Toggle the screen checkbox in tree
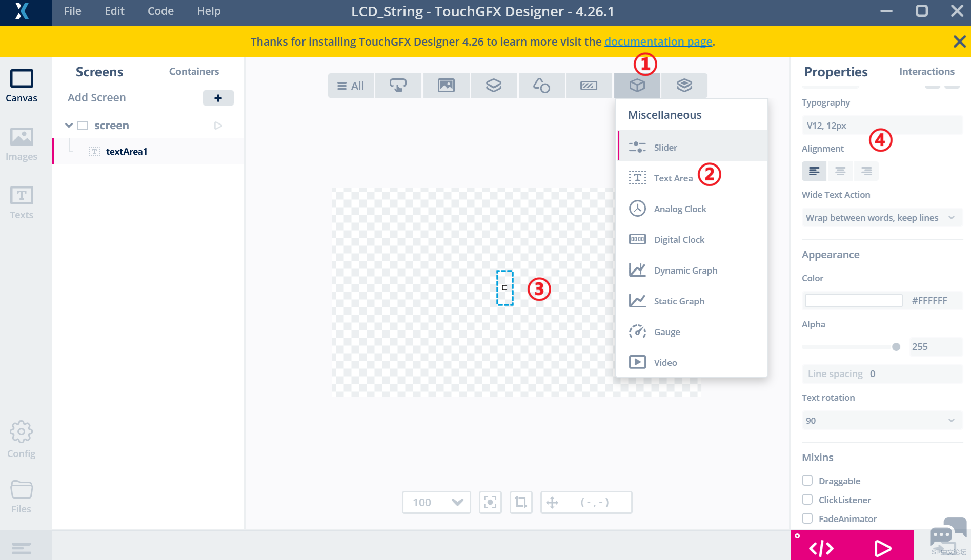Viewport: 971px width, 560px height. [83, 126]
